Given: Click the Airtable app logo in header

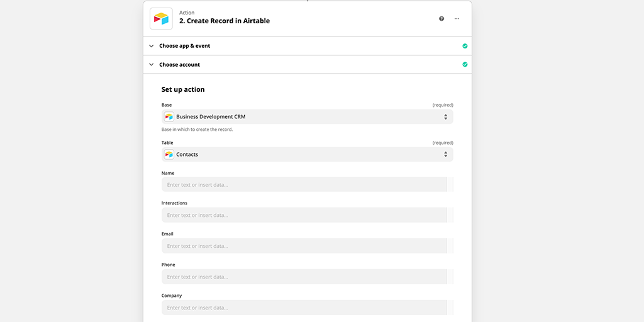Looking at the screenshot, I should coord(161,18).
